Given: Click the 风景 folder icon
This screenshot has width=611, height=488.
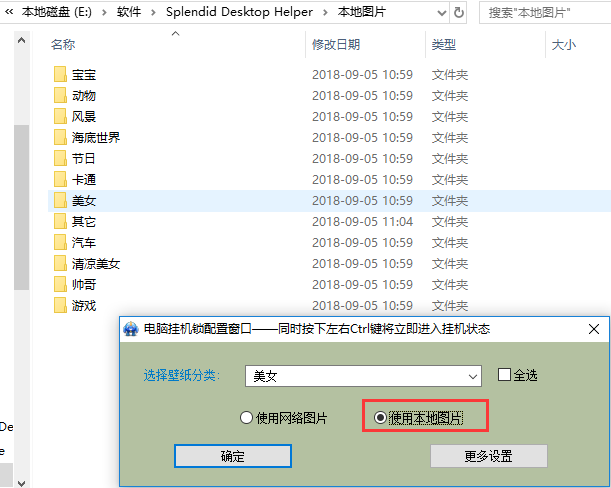Looking at the screenshot, I should point(60,116).
